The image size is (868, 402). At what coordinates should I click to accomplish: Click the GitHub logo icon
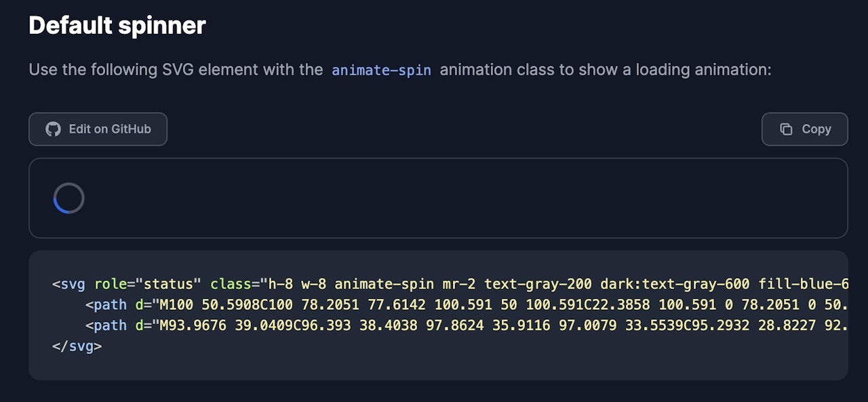click(x=53, y=129)
